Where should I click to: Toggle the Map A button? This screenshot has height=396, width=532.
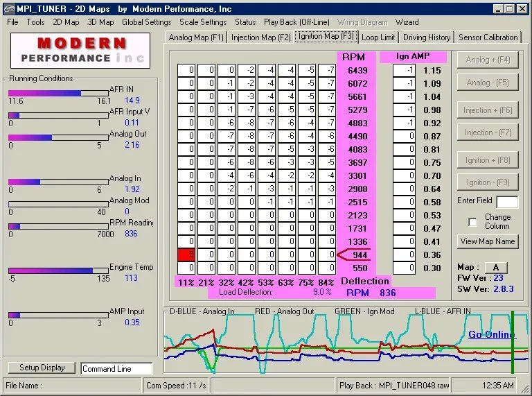point(495,268)
